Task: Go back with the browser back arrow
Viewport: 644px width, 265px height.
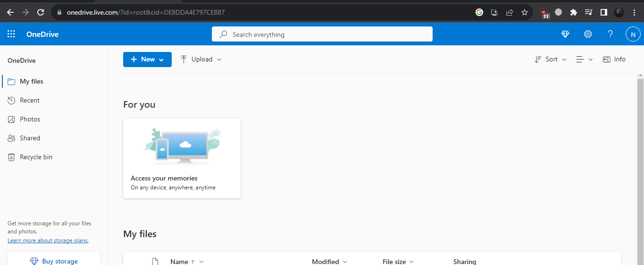Action: point(10,12)
